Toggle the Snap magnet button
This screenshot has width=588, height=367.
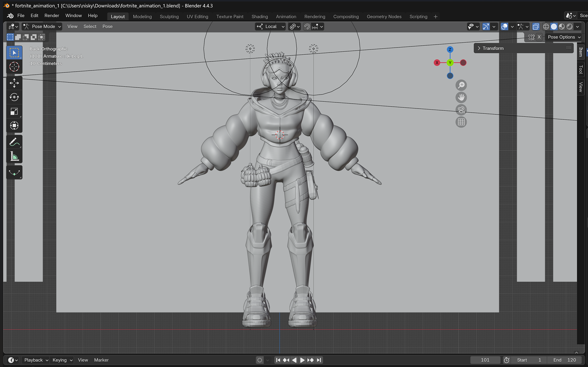tap(307, 27)
